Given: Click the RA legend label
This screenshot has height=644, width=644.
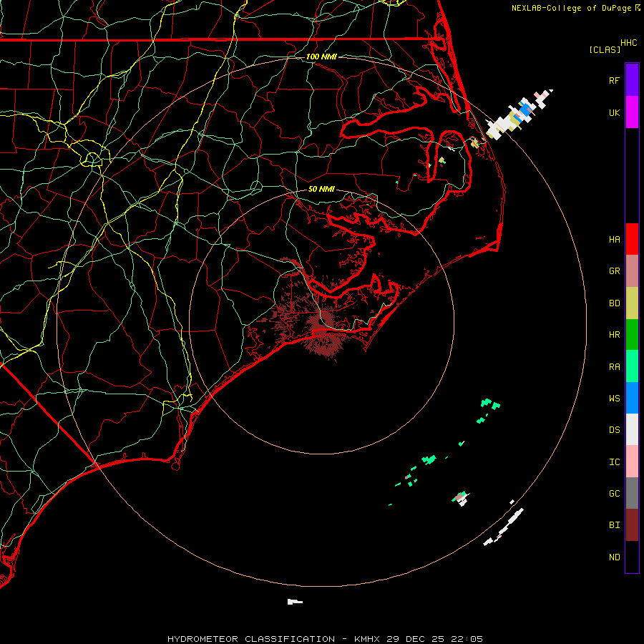Looking at the screenshot, I should tap(614, 366).
